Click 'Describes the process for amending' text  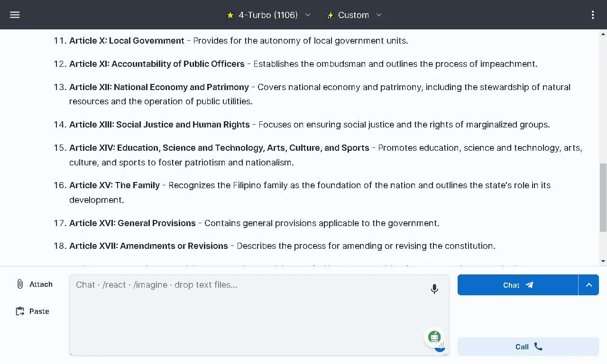[366, 246]
